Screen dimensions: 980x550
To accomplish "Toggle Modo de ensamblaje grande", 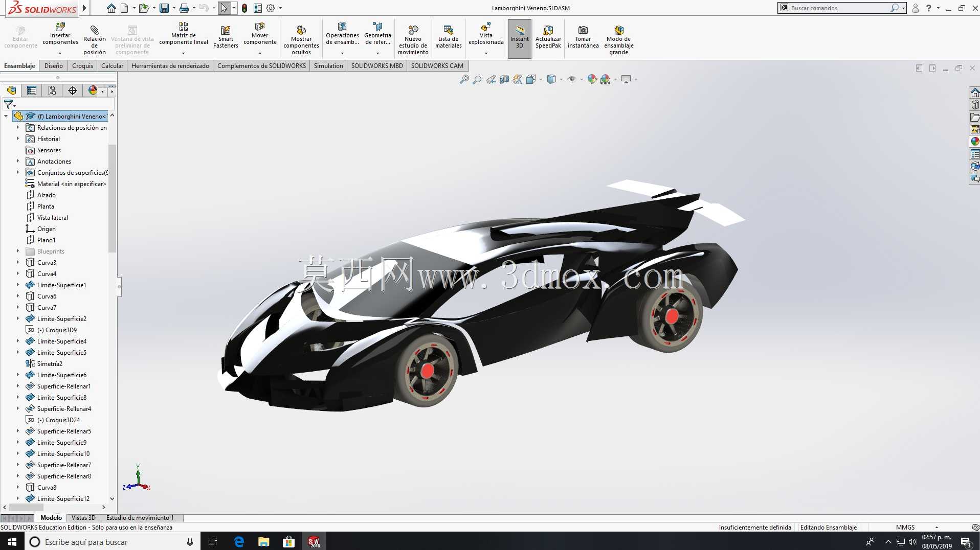I will point(619,40).
